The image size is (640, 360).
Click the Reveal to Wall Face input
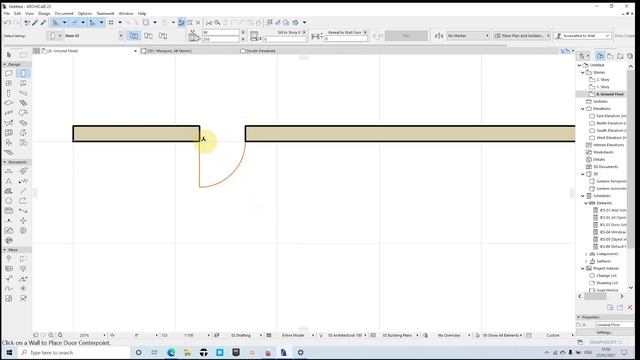[346, 39]
